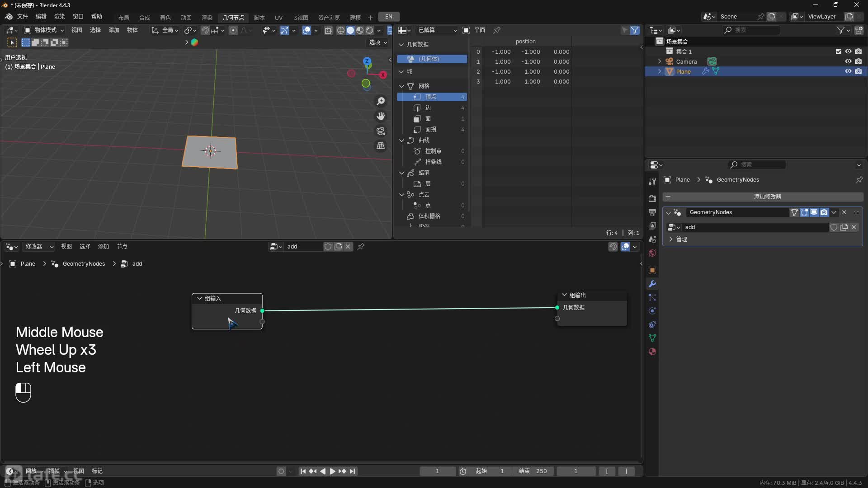Select the 面 domain in spreadsheet
This screenshot has width=868, height=488.
pyautogui.click(x=432, y=119)
